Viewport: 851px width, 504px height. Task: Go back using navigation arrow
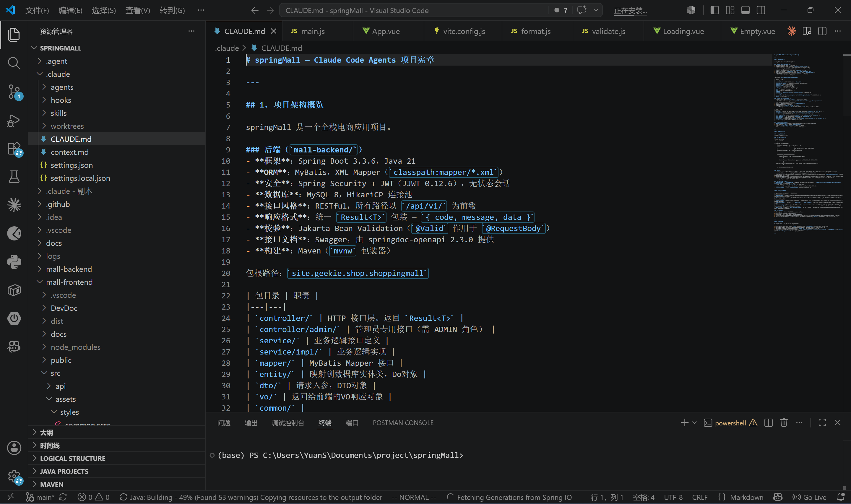(x=255, y=11)
